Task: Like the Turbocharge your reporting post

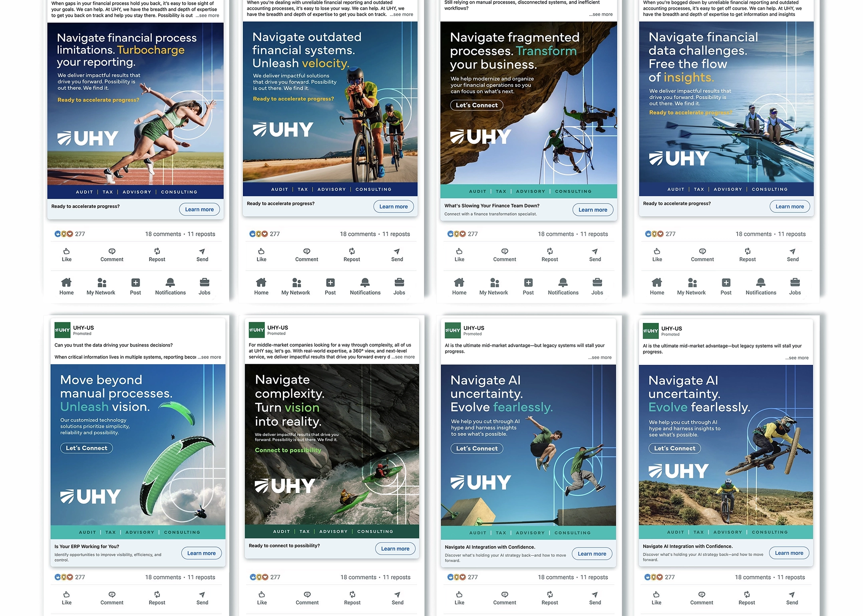Action: pyautogui.click(x=66, y=255)
